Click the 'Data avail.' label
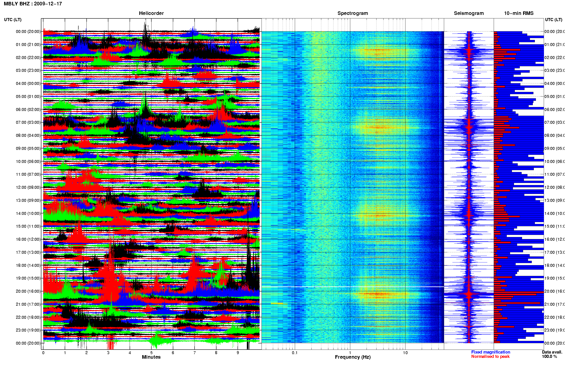The image size is (588, 368). tap(552, 352)
